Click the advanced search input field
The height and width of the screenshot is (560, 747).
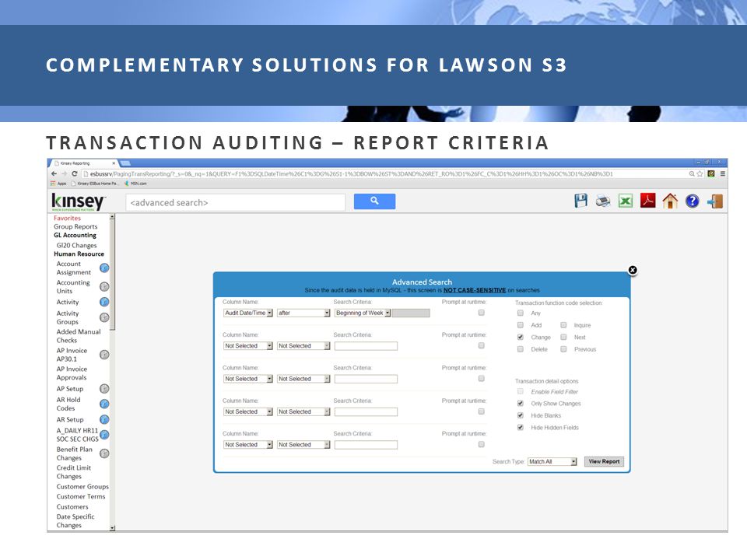pos(235,202)
